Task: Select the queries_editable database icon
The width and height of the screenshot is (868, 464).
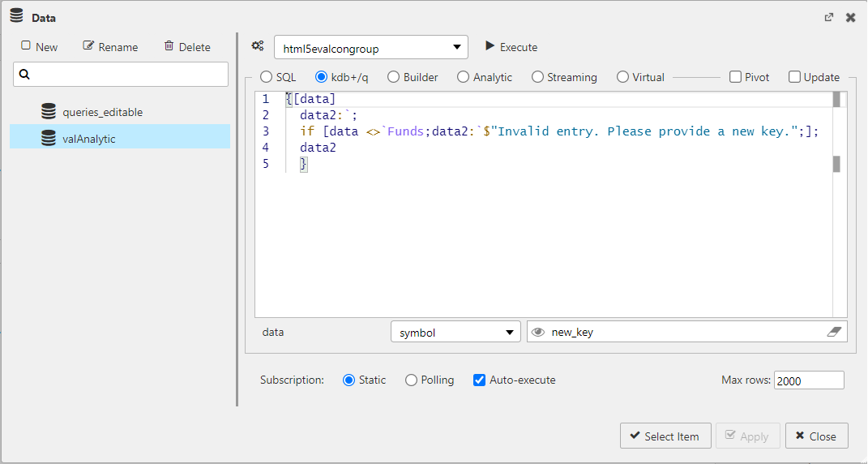Action: (x=49, y=112)
